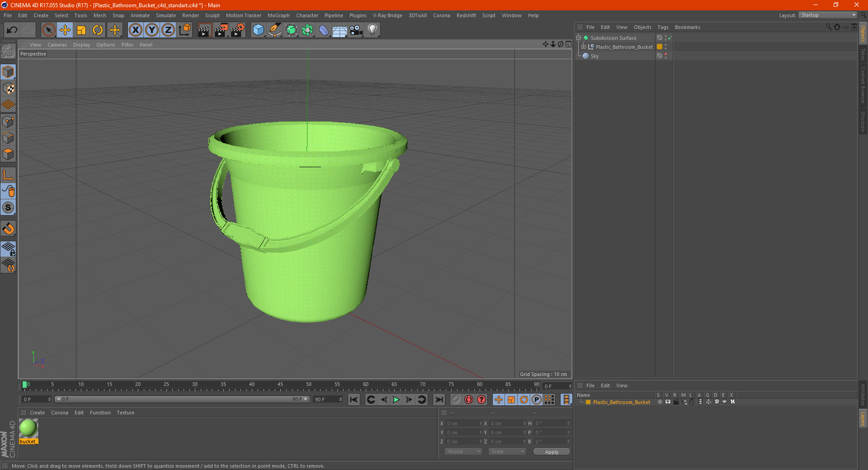Toggle viewport layout maximize icon
The width and height of the screenshot is (868, 470).
point(568,44)
